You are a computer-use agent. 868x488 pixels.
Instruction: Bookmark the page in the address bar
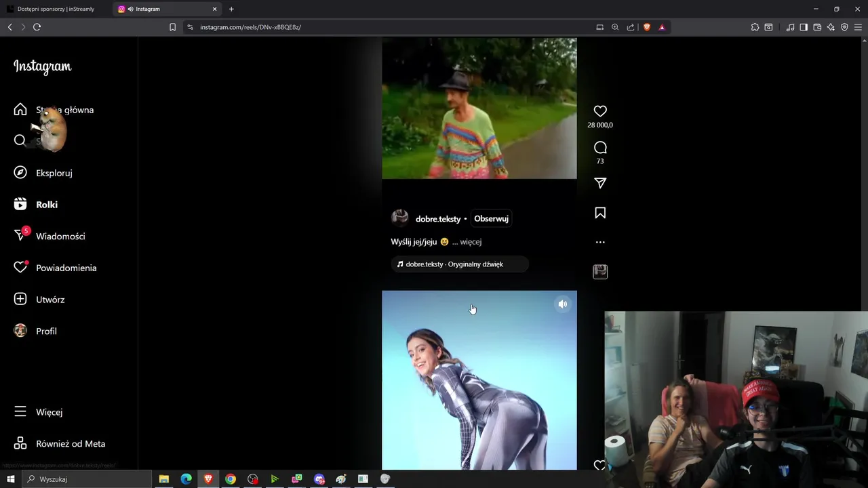172,27
